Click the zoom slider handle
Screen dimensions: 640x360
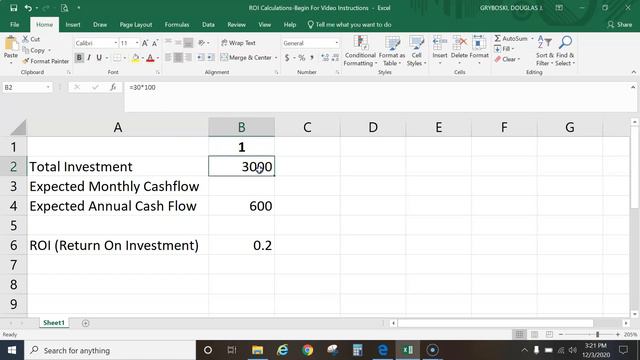tap(598, 334)
